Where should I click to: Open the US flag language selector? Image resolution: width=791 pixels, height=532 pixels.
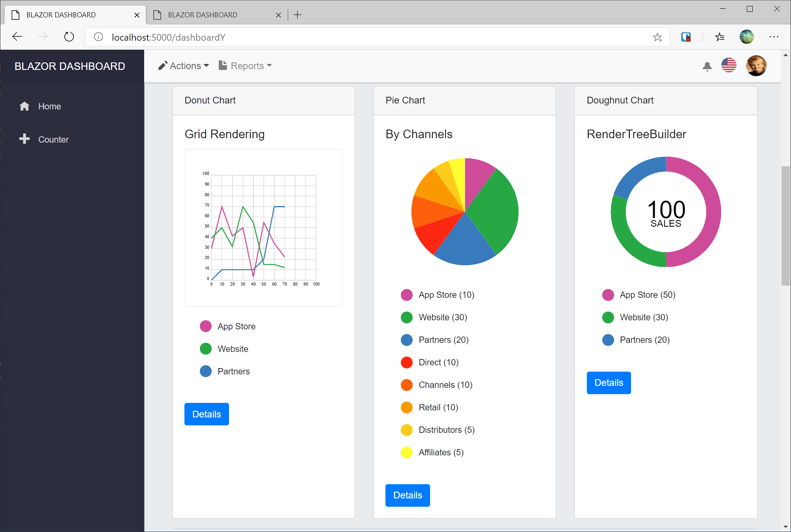tap(729, 65)
